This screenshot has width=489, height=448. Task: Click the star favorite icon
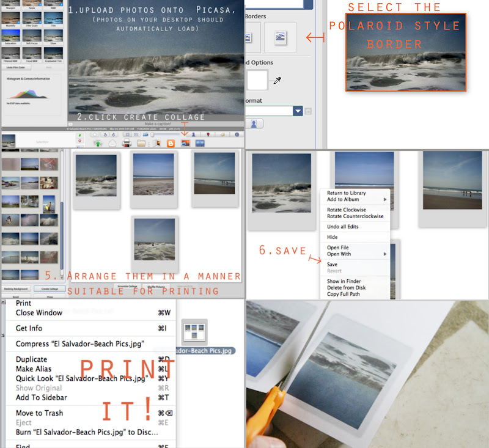(95, 134)
